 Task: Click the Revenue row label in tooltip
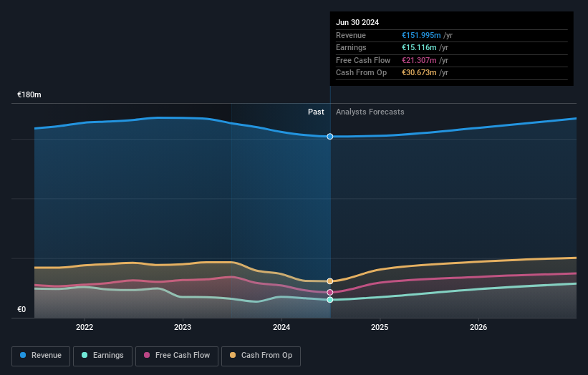pyautogui.click(x=351, y=35)
